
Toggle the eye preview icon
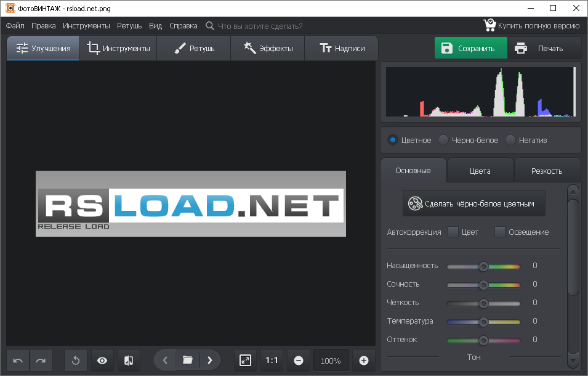pyautogui.click(x=102, y=361)
